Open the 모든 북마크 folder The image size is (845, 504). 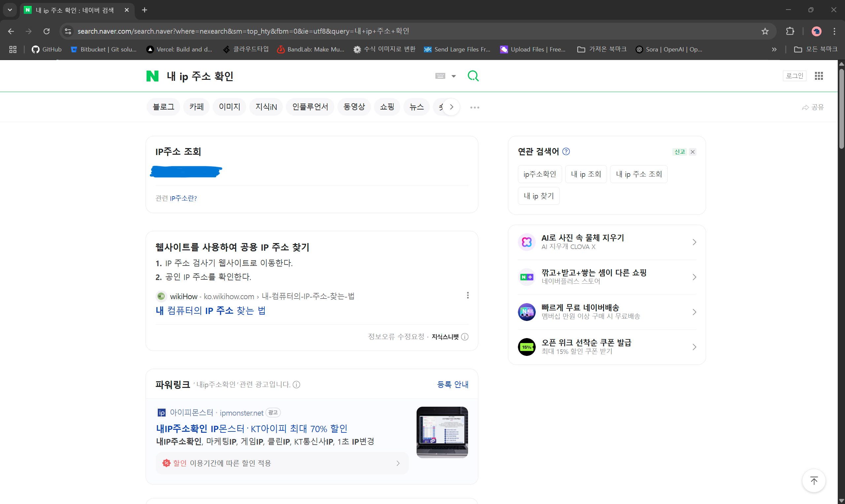pyautogui.click(x=815, y=49)
